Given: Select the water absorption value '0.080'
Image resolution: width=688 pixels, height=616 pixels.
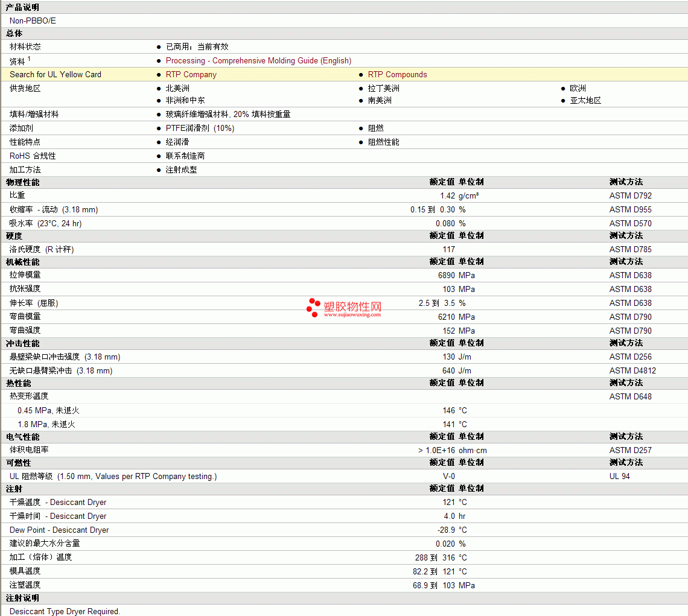Looking at the screenshot, I should click(445, 224).
